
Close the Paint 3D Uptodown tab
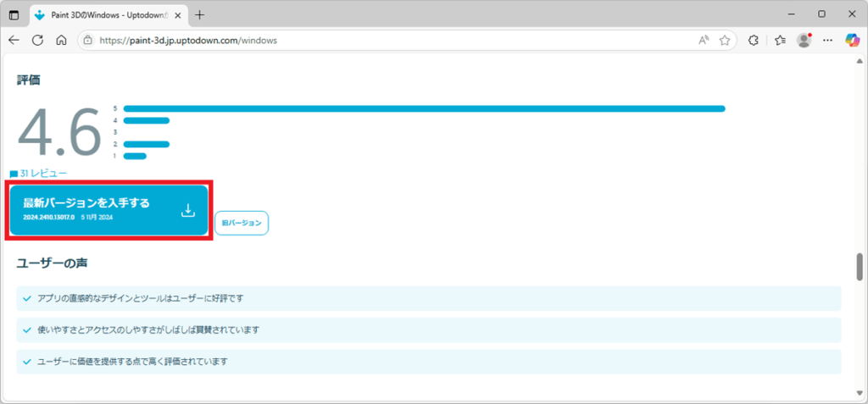(178, 15)
